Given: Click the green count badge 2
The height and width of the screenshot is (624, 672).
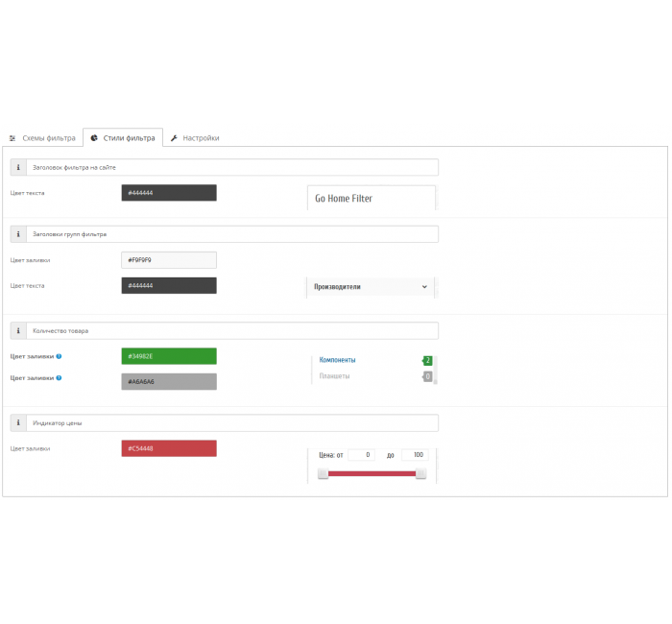Looking at the screenshot, I should pyautogui.click(x=427, y=360).
